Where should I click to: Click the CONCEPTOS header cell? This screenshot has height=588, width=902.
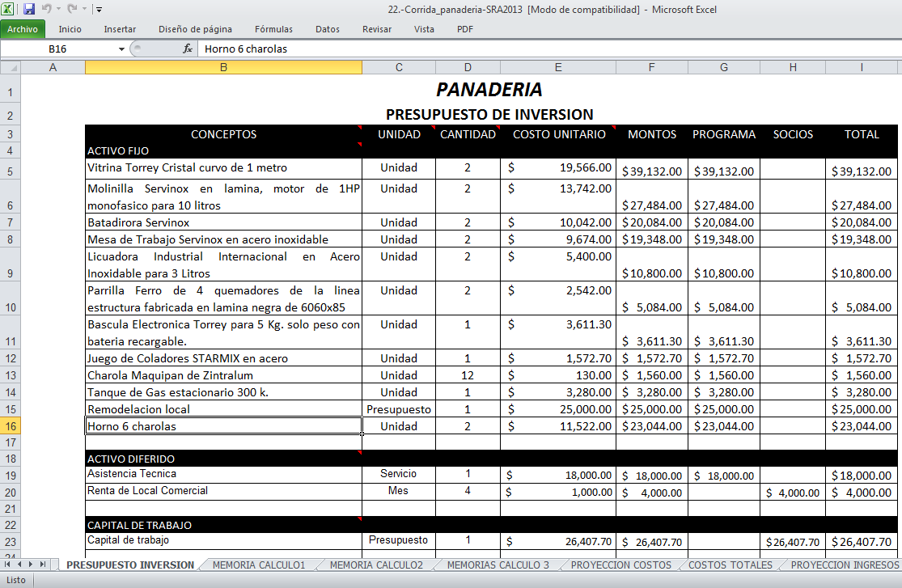(223, 134)
